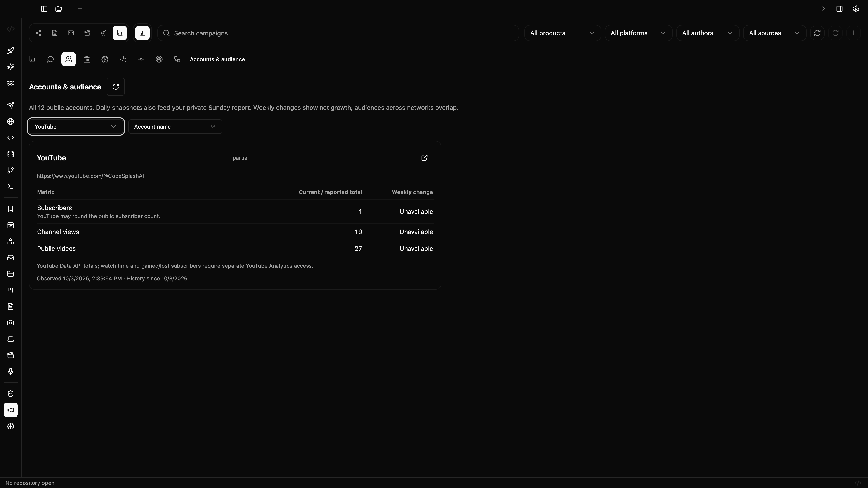Click the database icon in the sidebar

click(11, 154)
